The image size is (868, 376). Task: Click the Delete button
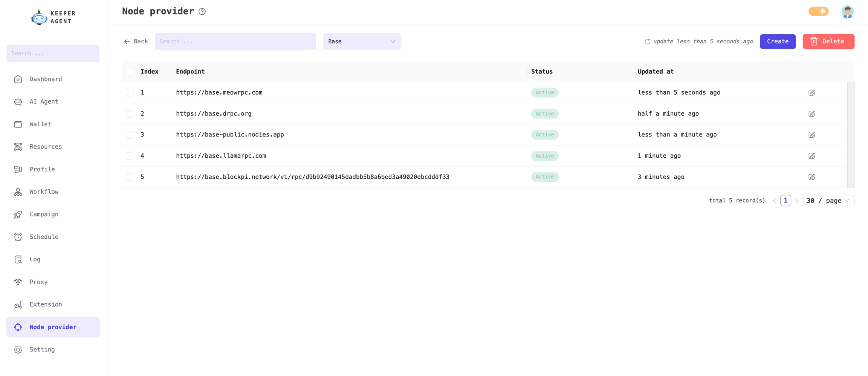tap(828, 41)
